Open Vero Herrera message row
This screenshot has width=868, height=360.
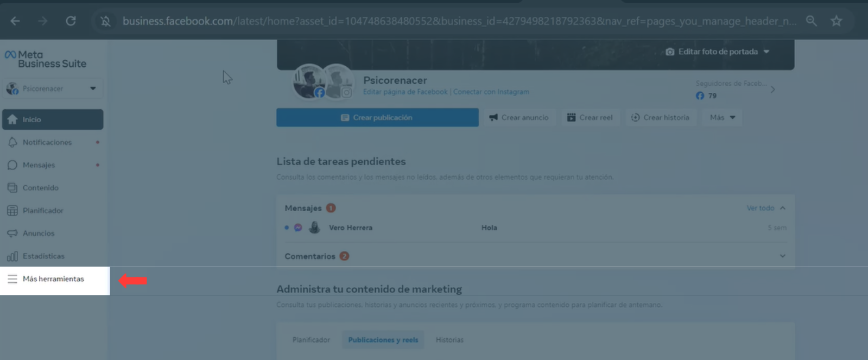click(535, 228)
